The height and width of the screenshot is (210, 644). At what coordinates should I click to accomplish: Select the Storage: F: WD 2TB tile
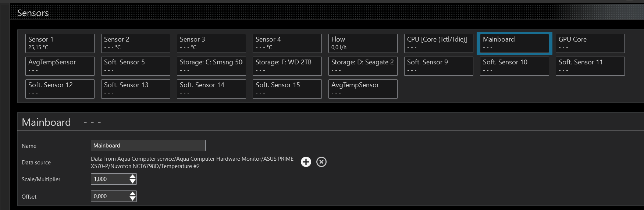coord(287,66)
